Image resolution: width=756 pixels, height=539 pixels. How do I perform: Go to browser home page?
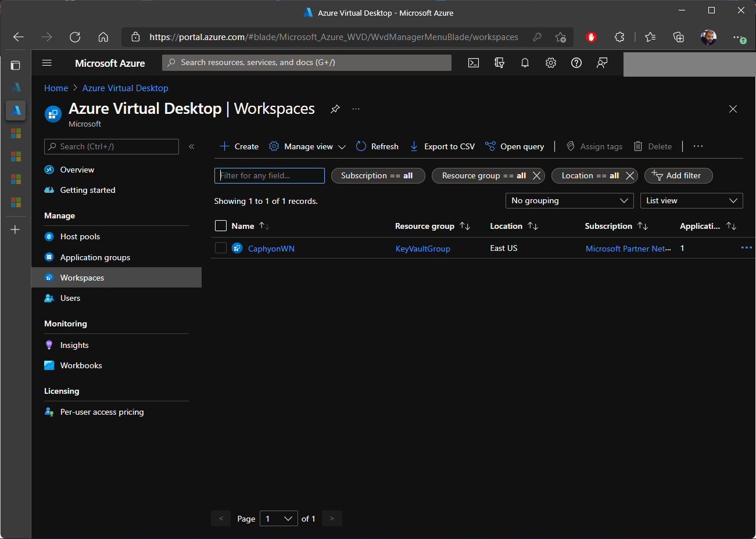pyautogui.click(x=103, y=37)
